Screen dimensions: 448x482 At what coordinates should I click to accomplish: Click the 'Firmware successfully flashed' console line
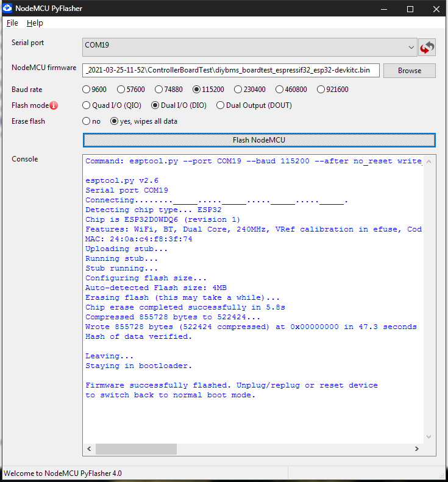(231, 386)
